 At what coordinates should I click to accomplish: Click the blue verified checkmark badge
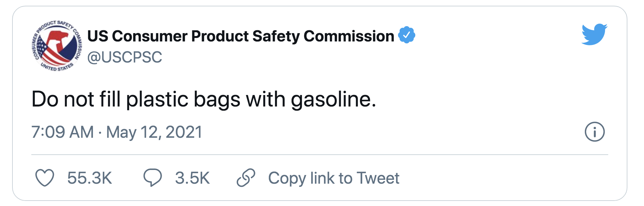(x=406, y=35)
